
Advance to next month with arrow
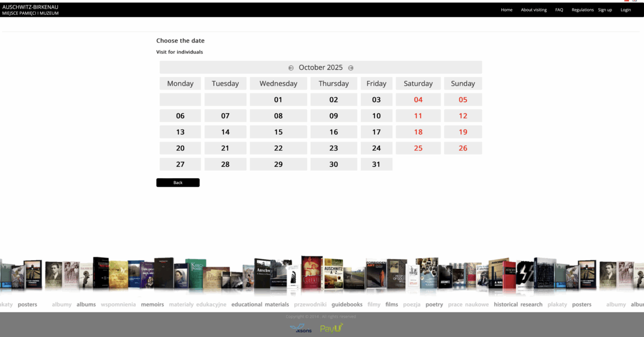pyautogui.click(x=351, y=68)
